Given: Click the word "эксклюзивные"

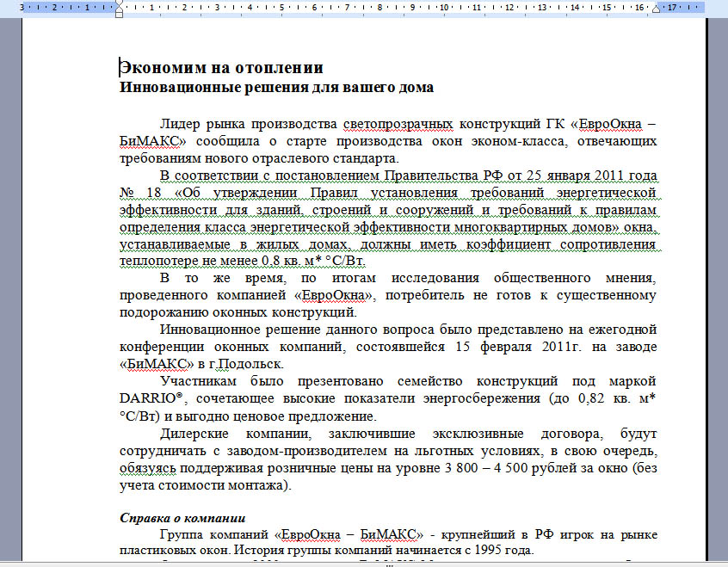Looking at the screenshot, I should [x=478, y=434].
